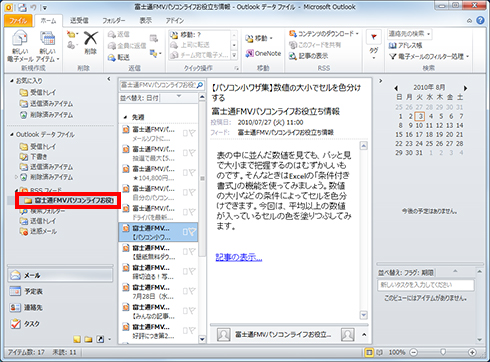Go to previous month in calendar
Image resolution: width=490 pixels, height=362 pixels.
[396, 88]
